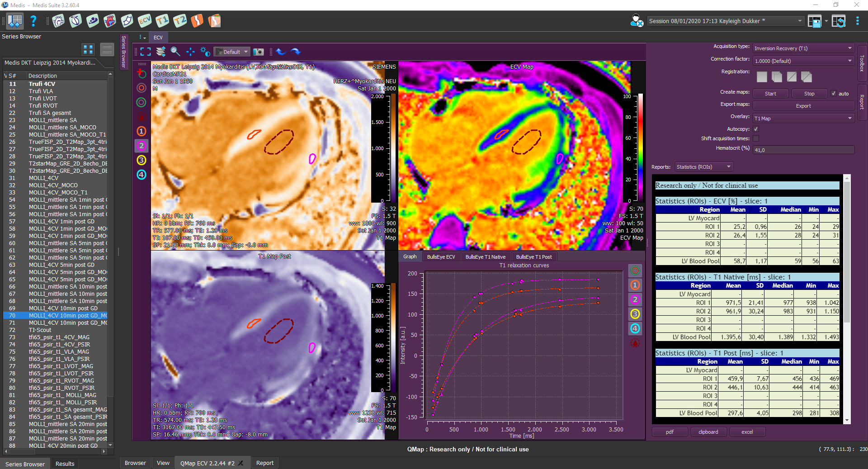868x469 pixels.
Task: Select the window level brightness/contrast tool
Action: [205, 52]
